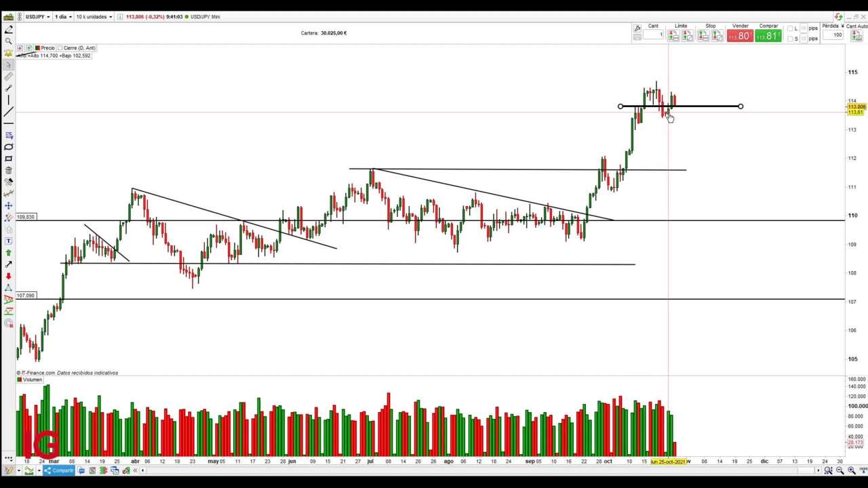Click the Cant Auto icon
The image size is (868, 488).
tap(856, 36)
